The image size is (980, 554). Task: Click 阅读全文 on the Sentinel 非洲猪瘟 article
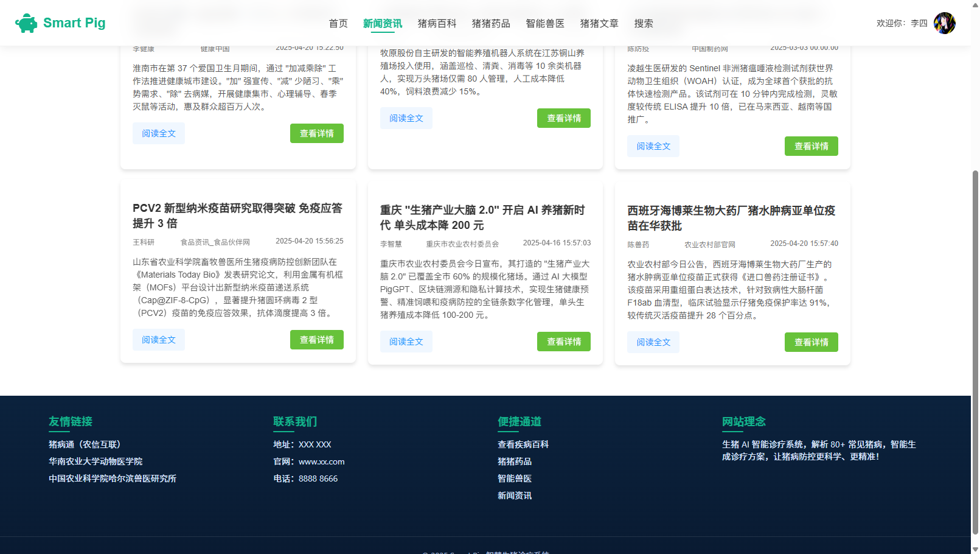(653, 146)
